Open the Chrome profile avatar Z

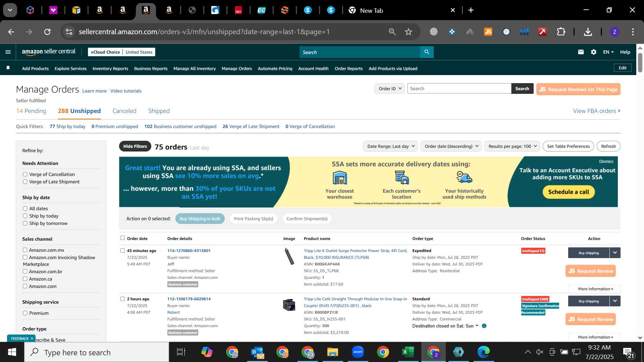tap(614, 32)
